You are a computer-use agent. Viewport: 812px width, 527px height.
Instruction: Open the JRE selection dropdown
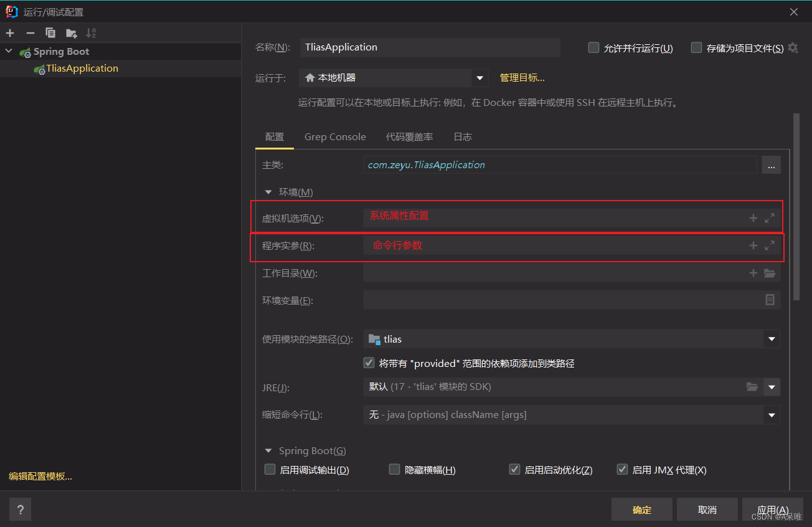[772, 386]
